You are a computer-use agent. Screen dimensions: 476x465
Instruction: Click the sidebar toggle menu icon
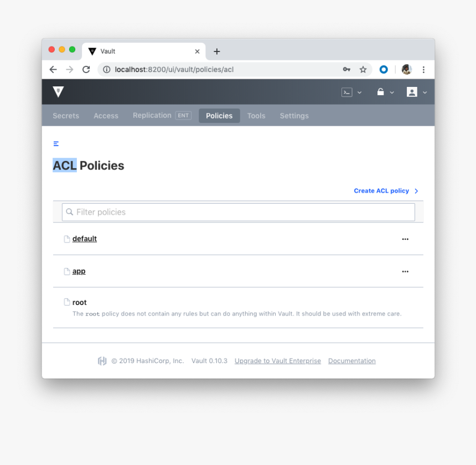coord(56,144)
